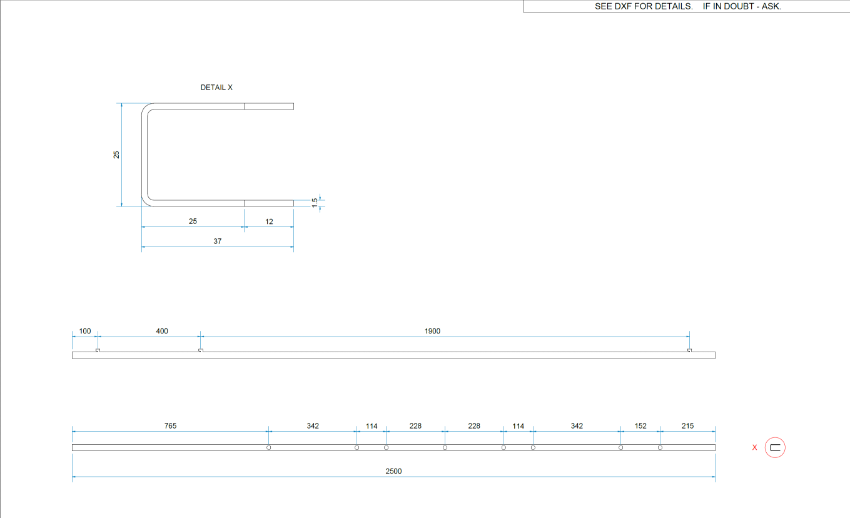The image size is (850, 518).
Task: Click the first hole below the 765 dimension
Action: pos(269,448)
